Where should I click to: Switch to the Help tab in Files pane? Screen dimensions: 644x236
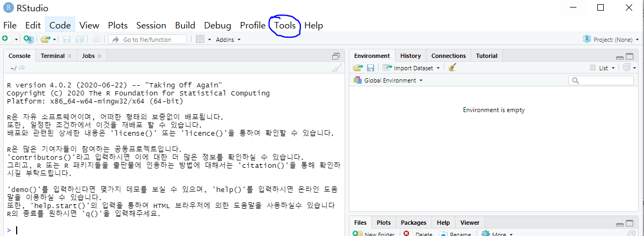tap(443, 223)
